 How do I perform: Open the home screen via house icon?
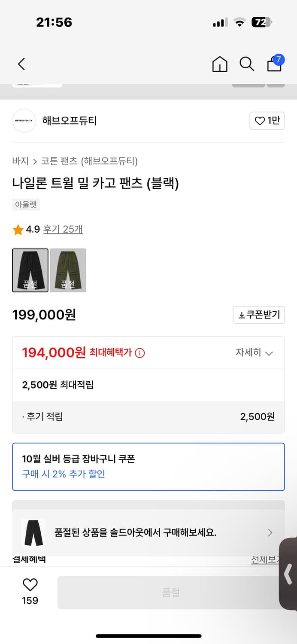click(219, 64)
